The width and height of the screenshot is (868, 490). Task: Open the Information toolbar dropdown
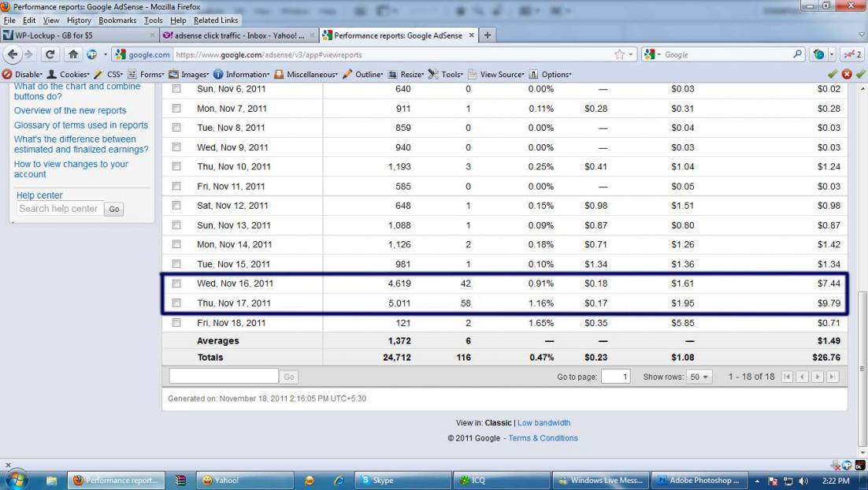241,74
